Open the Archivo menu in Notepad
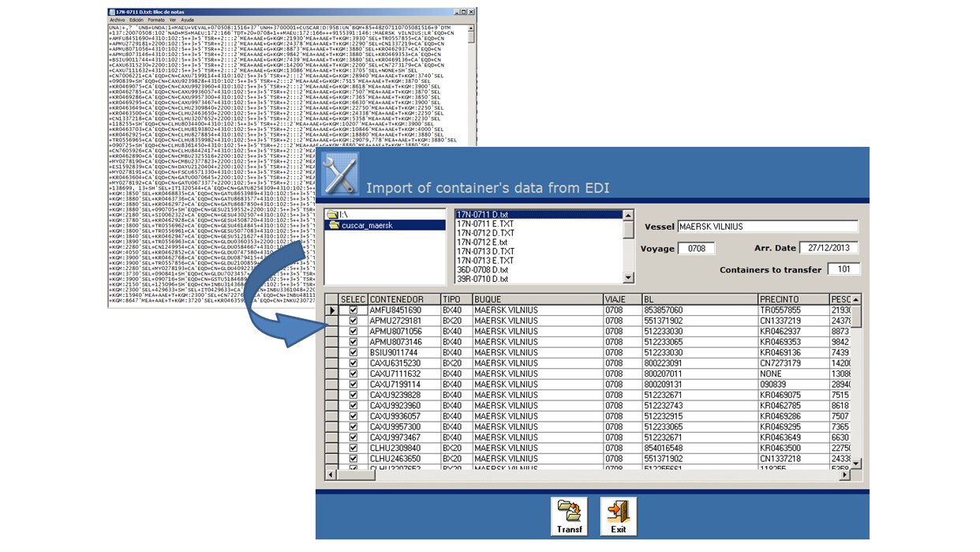 point(118,20)
